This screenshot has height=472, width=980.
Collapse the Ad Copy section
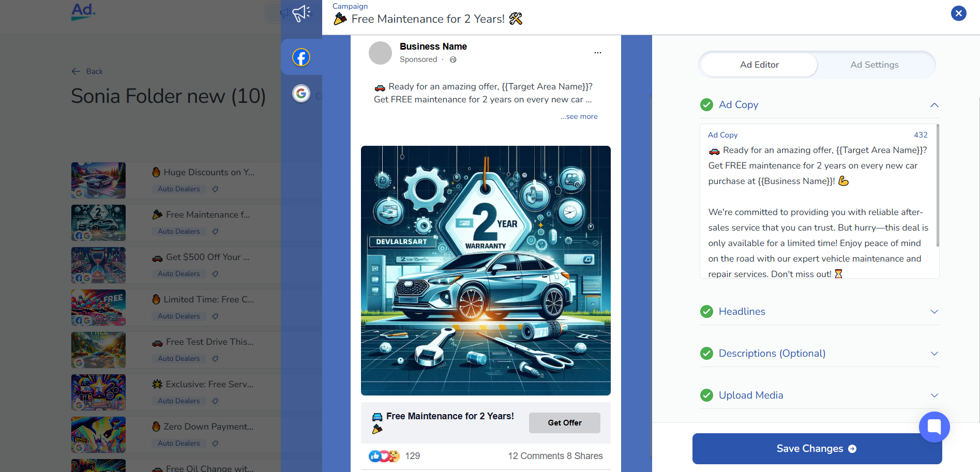(934, 105)
